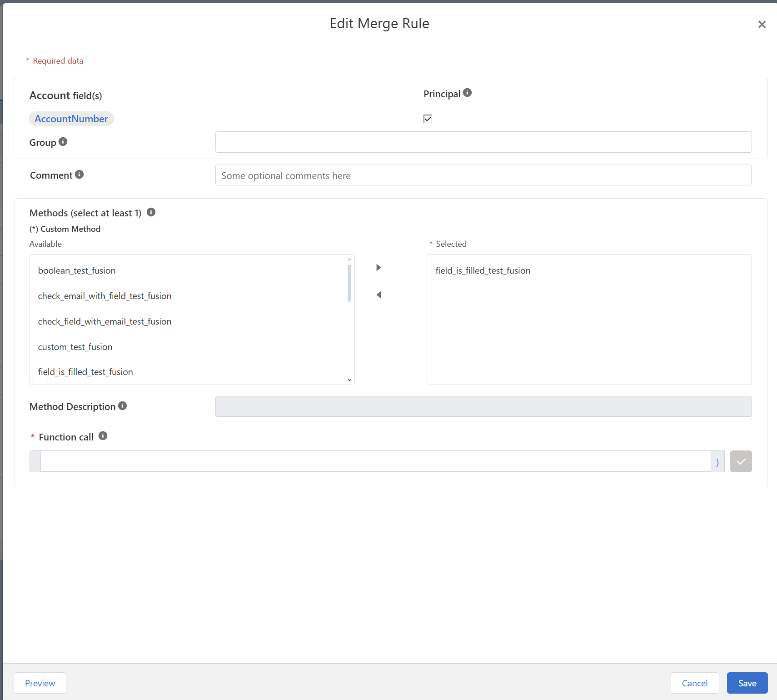Image resolution: width=777 pixels, height=700 pixels.
Task: Select check_field_with_email_test_fusion method
Action: click(x=188, y=321)
